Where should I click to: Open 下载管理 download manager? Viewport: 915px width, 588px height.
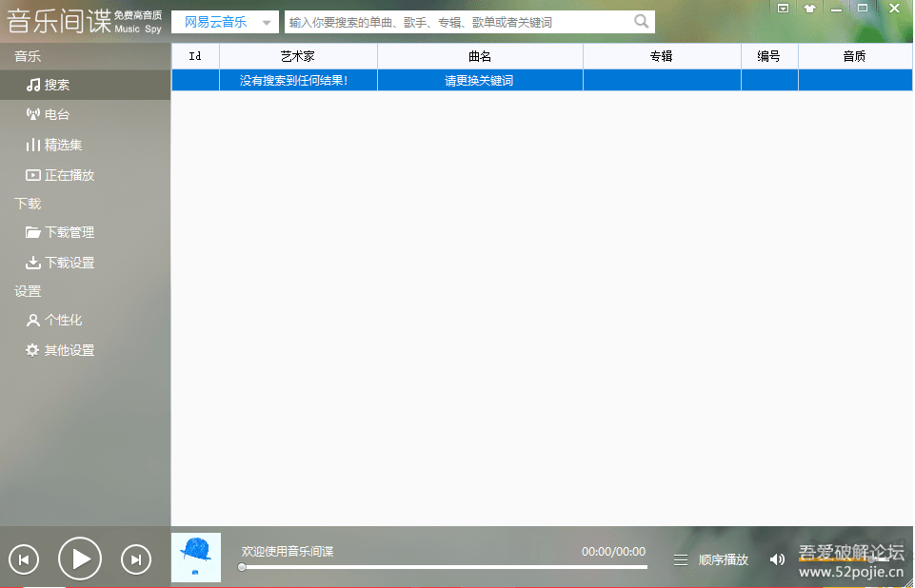[x=67, y=232]
